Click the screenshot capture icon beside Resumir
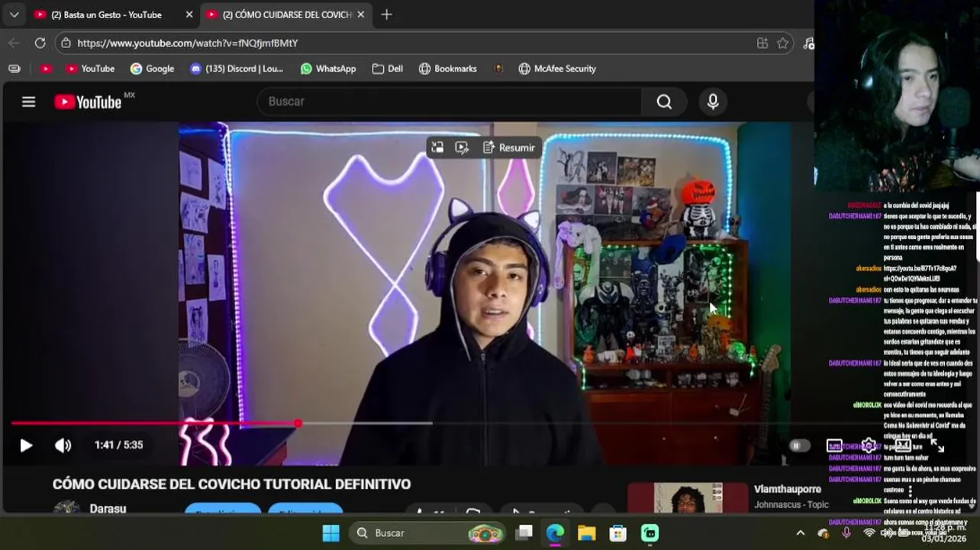Viewport: 980px width, 550px height. coord(437,147)
